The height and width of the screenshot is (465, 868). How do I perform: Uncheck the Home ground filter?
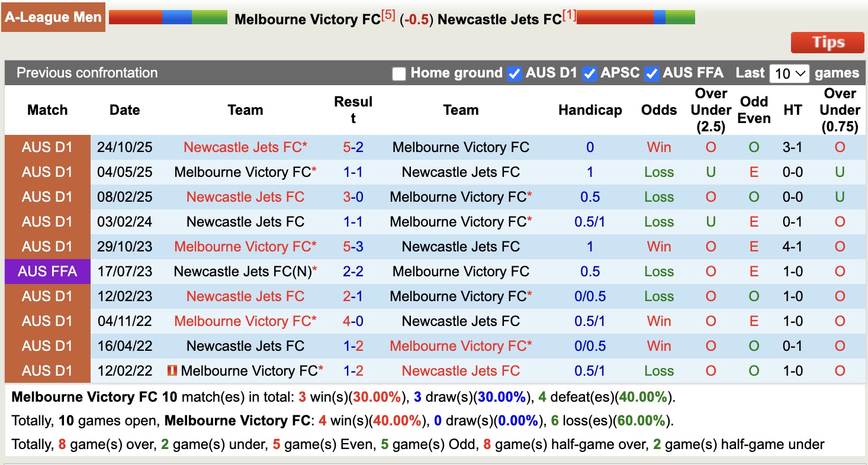point(398,73)
